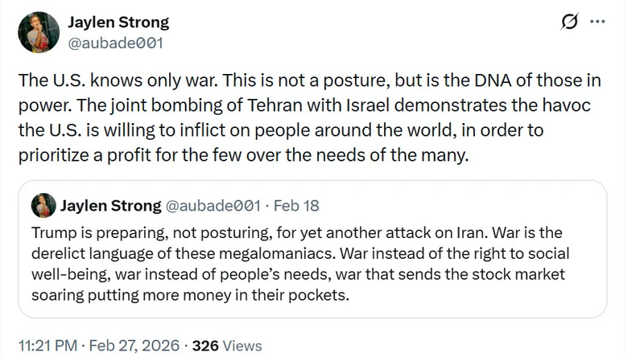View the 326 Views count details
Screen dimensions: 644x357
pyautogui.click(x=227, y=346)
